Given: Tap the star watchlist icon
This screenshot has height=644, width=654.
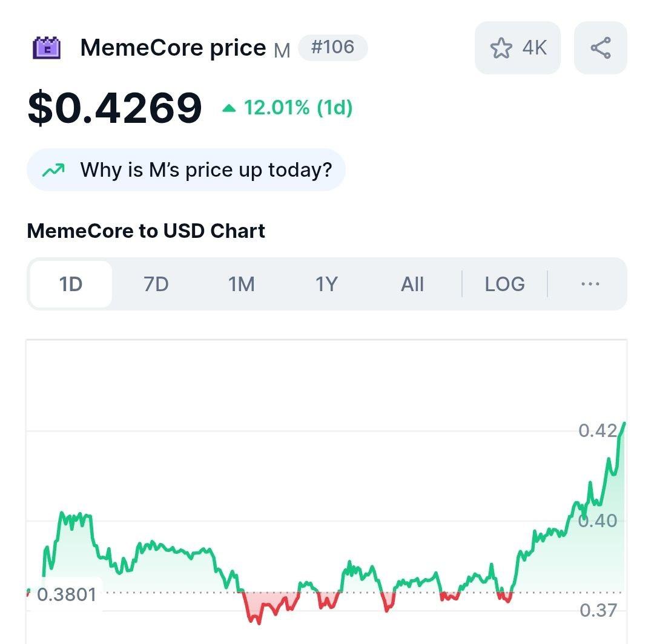Looking at the screenshot, I should (501, 48).
